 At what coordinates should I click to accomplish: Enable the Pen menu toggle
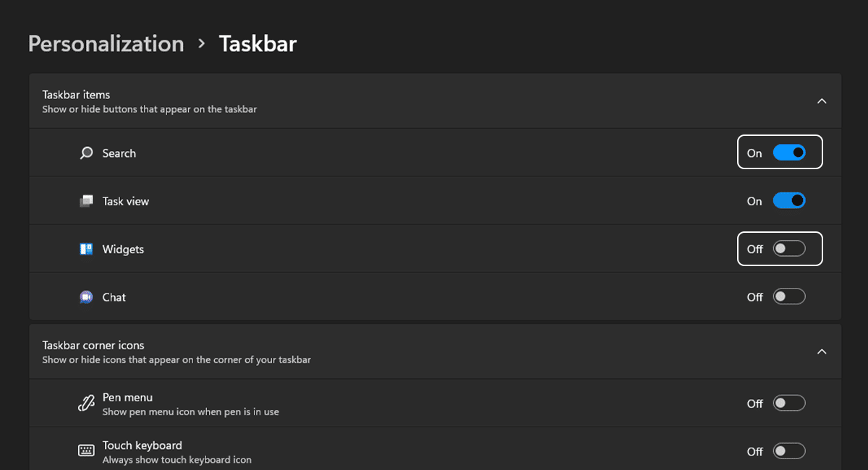pyautogui.click(x=788, y=403)
